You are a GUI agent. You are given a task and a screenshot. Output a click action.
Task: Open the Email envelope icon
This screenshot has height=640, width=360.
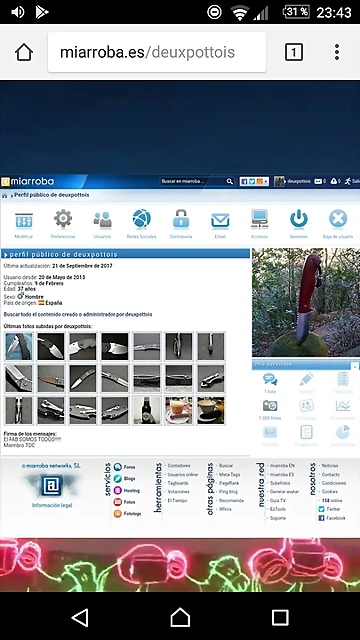coord(220,221)
